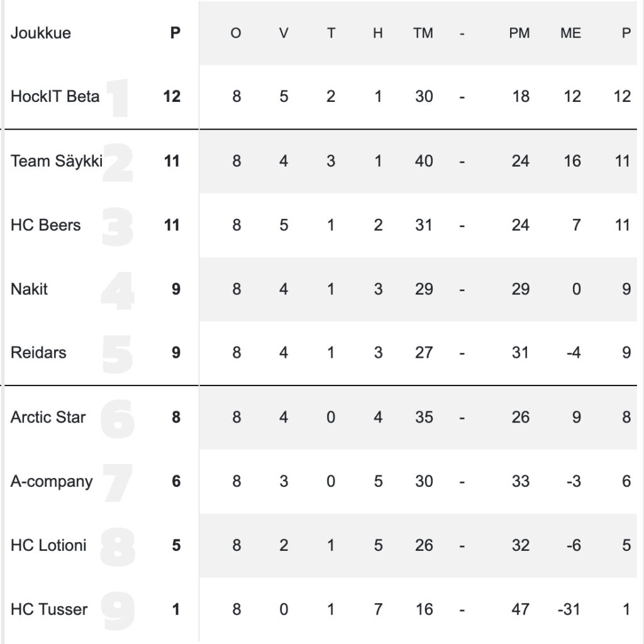Select the HC Beers team name
Viewport: 644px width, 644px height.
45,225
